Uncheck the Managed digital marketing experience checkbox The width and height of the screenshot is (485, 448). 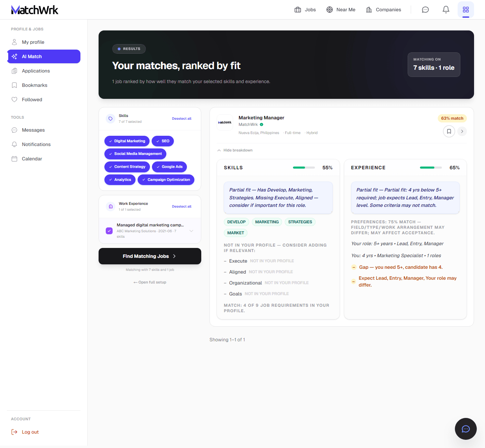(x=109, y=231)
